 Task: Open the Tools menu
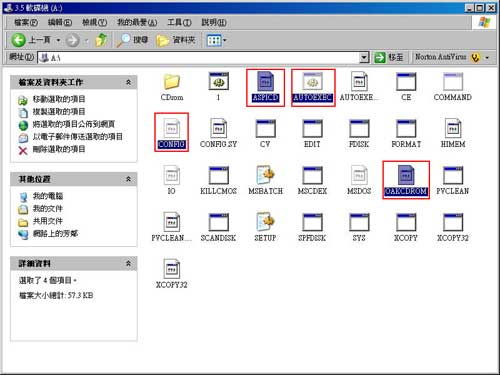pos(179,22)
